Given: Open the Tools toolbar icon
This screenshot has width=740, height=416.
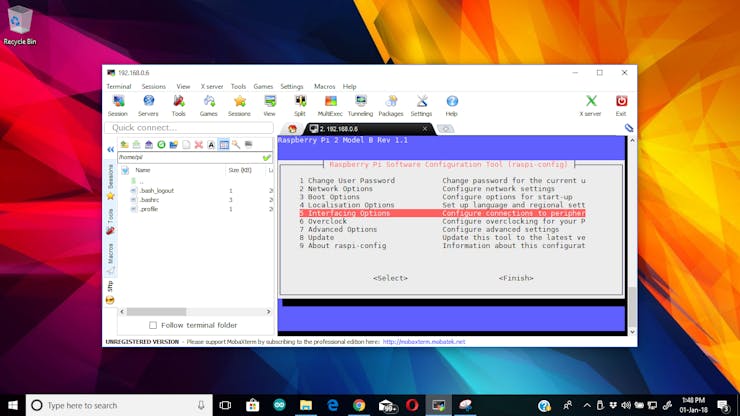Looking at the screenshot, I should coord(178,105).
